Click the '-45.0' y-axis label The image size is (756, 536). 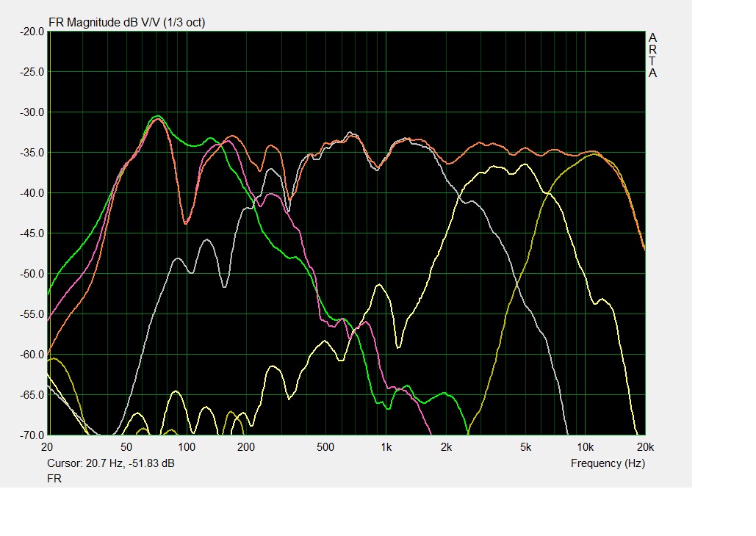pyautogui.click(x=32, y=233)
